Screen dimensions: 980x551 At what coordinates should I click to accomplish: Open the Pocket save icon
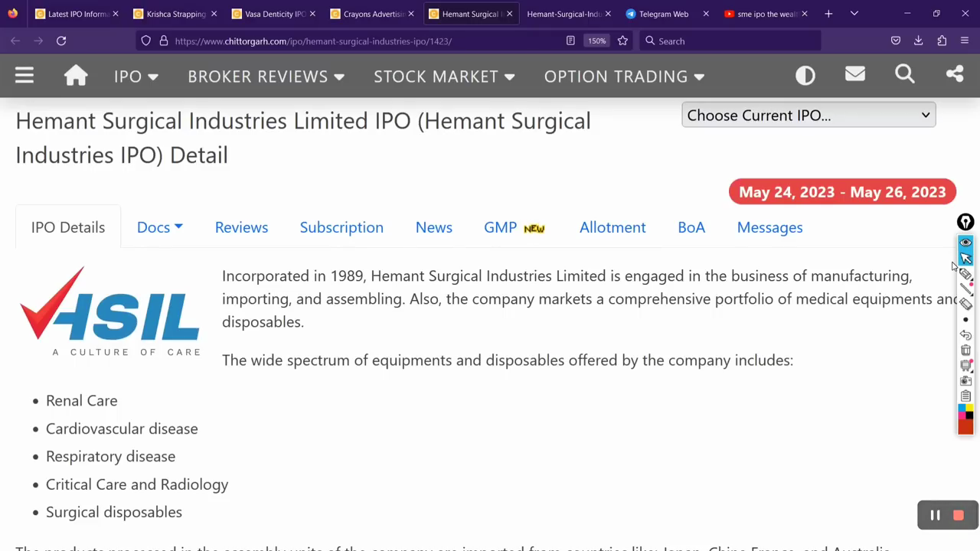(895, 41)
